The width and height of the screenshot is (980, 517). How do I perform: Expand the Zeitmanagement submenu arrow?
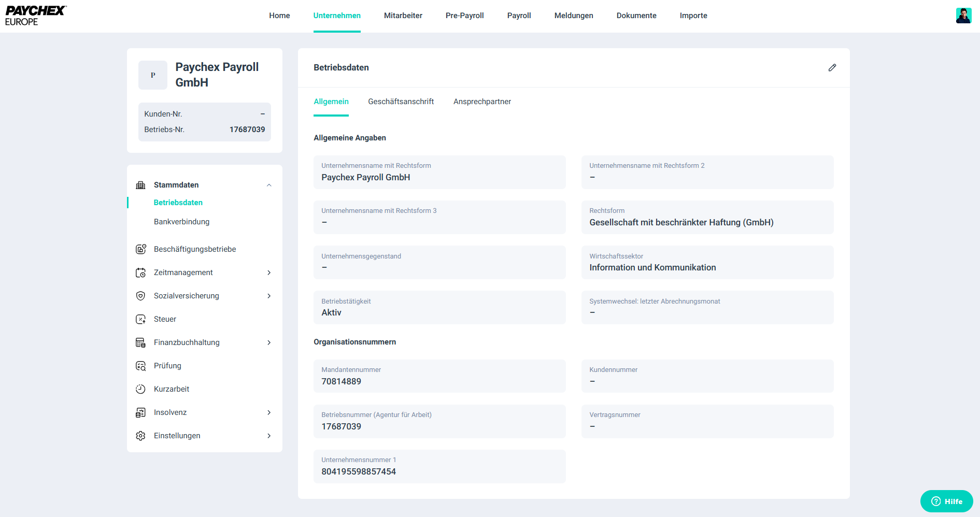[269, 272]
